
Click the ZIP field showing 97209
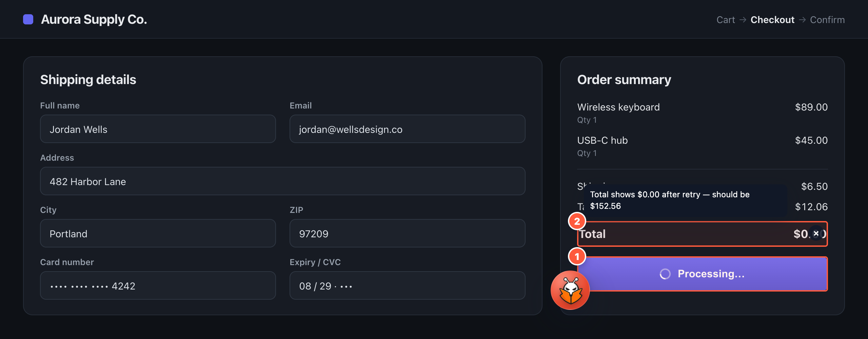(408, 233)
